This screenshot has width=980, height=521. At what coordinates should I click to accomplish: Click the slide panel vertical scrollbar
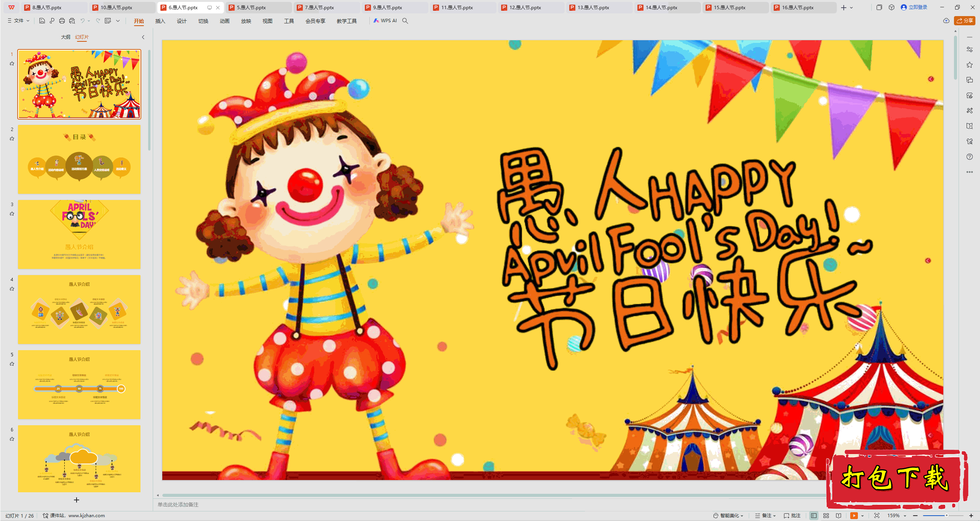tap(149, 100)
